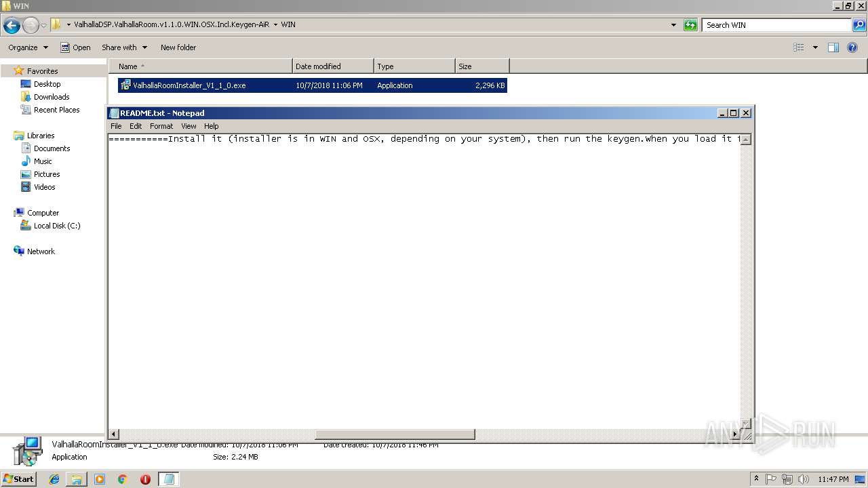
Task: Open Videos library
Action: tap(44, 187)
